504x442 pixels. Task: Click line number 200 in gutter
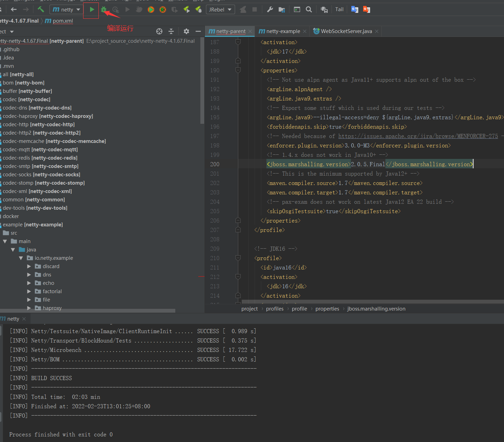click(x=215, y=164)
